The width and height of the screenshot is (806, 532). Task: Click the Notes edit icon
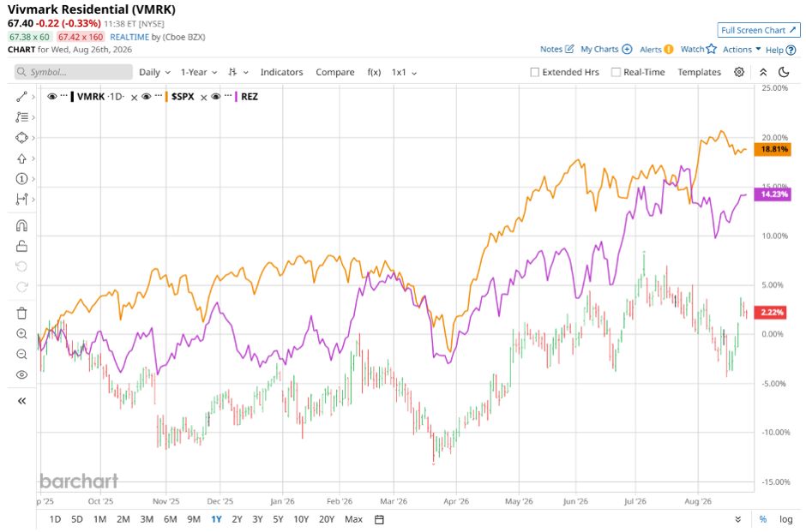coord(569,49)
